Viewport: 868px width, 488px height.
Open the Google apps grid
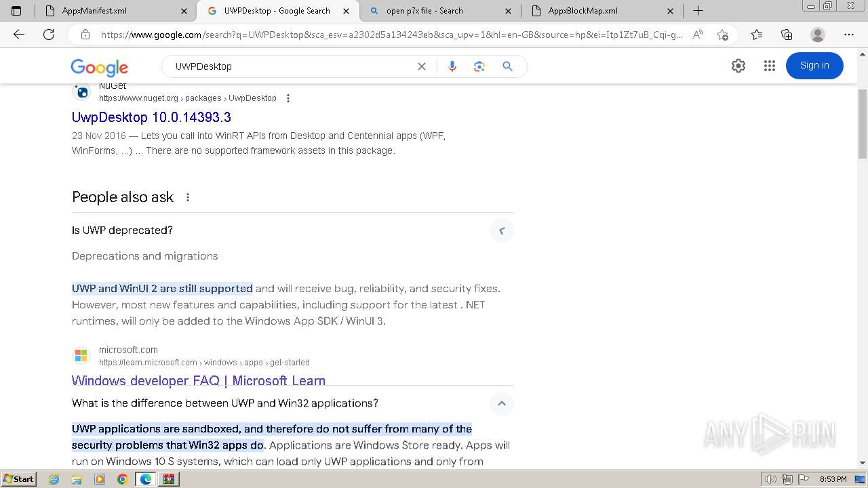769,66
